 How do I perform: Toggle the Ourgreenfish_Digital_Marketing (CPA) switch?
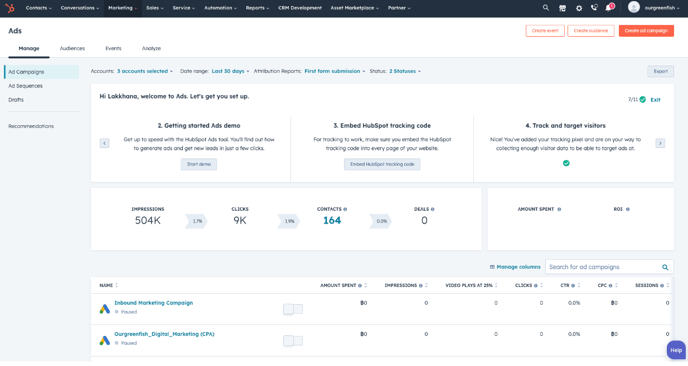[293, 341]
